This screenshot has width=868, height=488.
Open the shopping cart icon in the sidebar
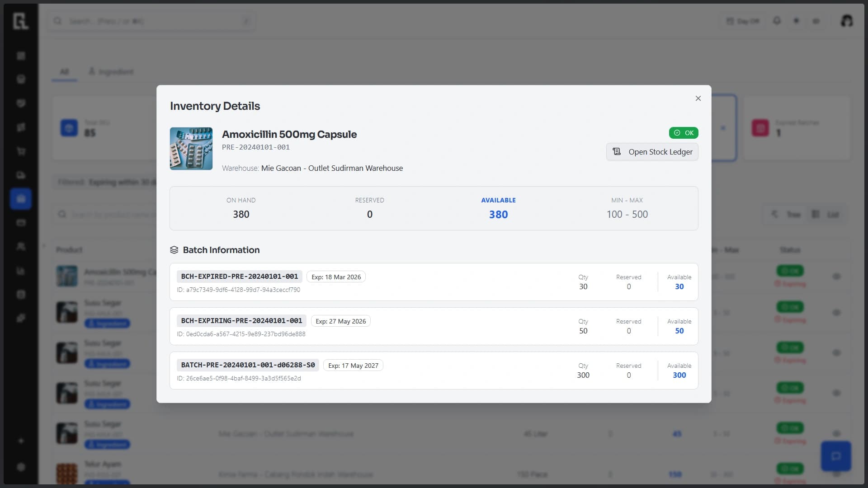coord(21,151)
